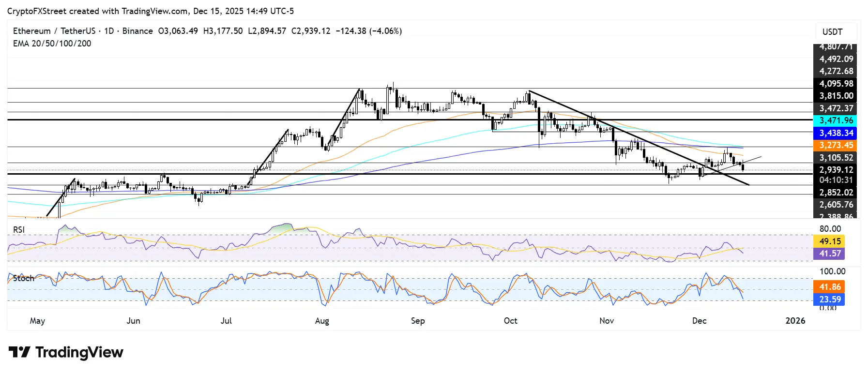Viewport: 868px width, 374px height.
Task: Click the orange 41.86 Stoch value tag
Action: (830, 287)
